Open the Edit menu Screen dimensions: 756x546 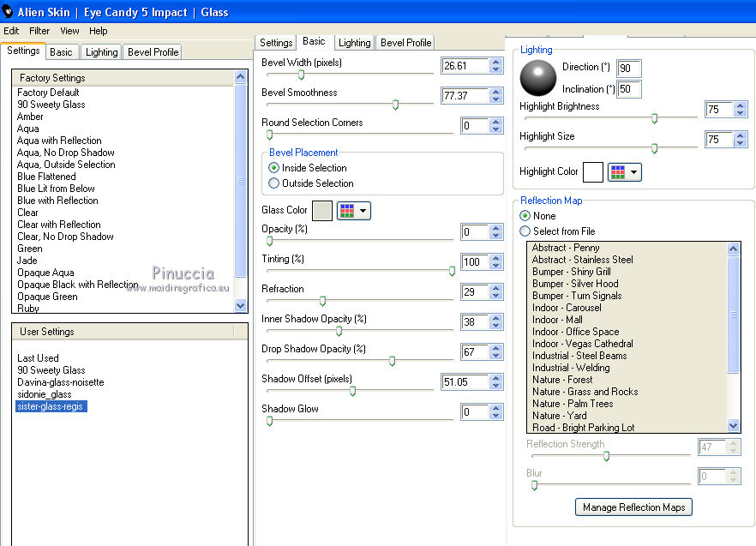coord(11,31)
